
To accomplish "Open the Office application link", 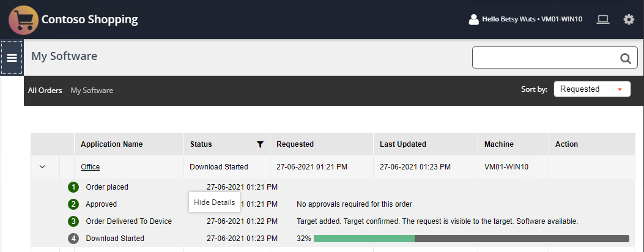I will 90,166.
